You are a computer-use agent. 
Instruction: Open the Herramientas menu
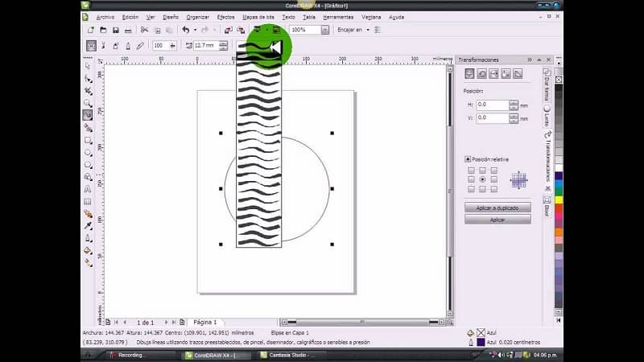(x=338, y=17)
